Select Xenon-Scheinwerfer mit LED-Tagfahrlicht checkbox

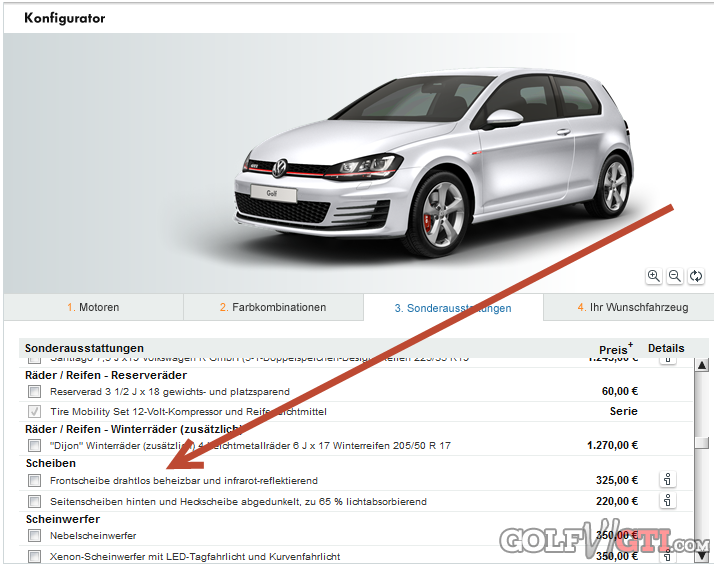(x=34, y=556)
